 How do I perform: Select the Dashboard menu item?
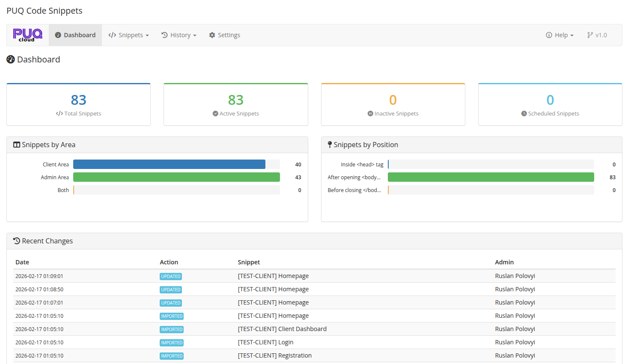[x=80, y=35]
